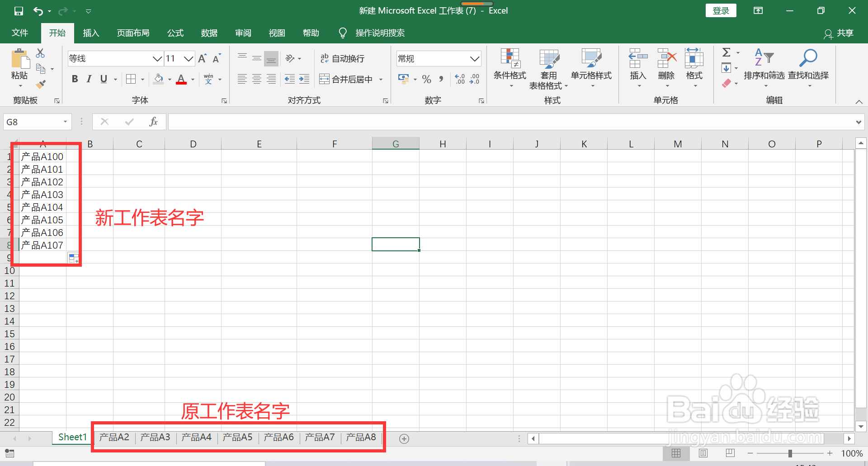Increase font size with large A icon
The image size is (868, 466).
tap(202, 58)
